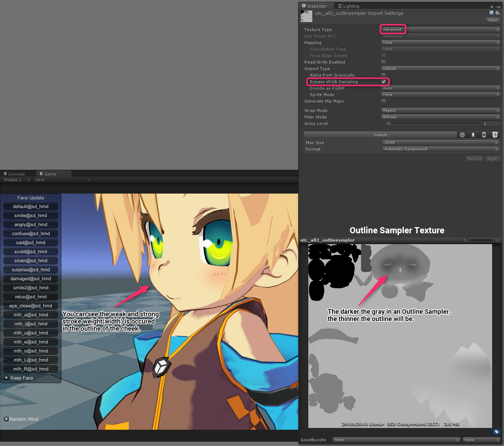This screenshot has height=446, width=504.
Task: Open the import settings gear menu
Action: coord(497,13)
